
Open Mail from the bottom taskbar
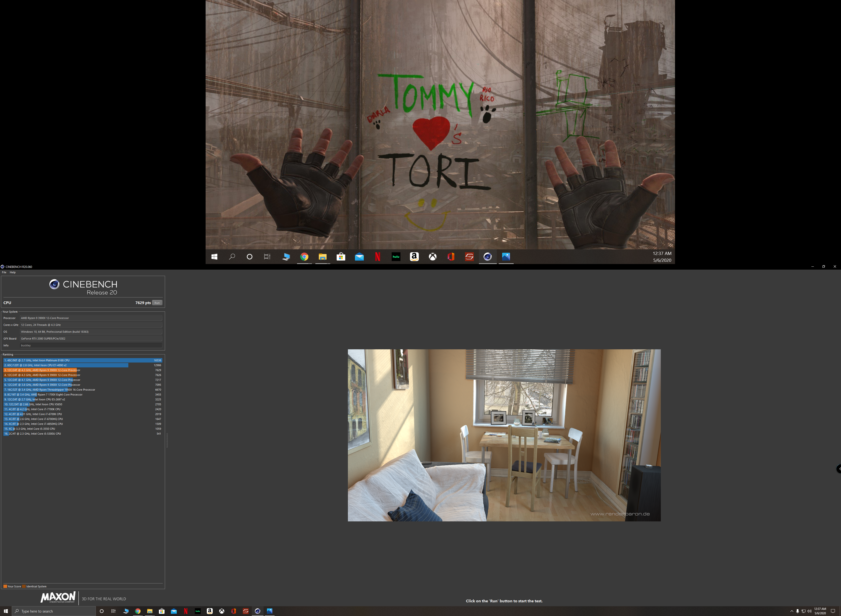[173, 611]
